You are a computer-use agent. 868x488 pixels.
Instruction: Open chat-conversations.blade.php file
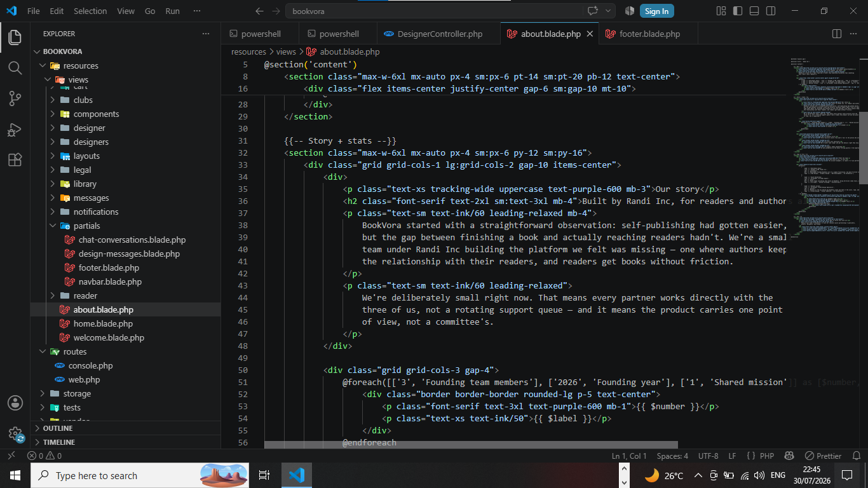point(132,240)
